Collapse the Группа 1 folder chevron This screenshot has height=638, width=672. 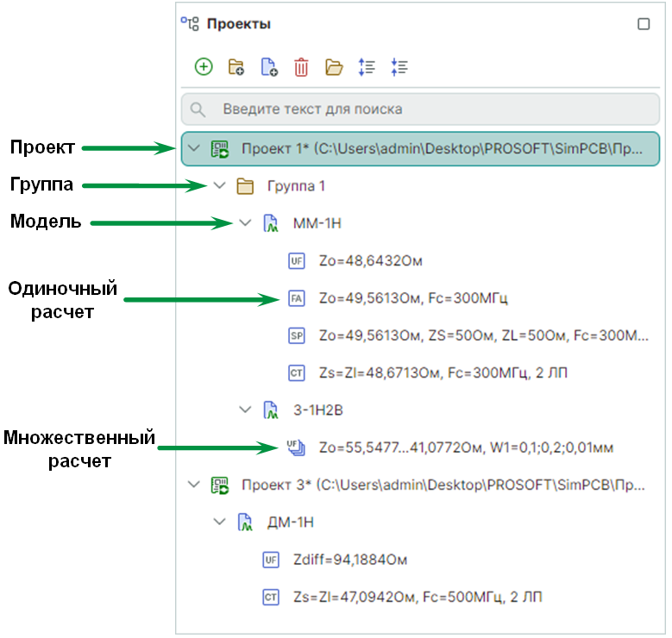click(x=219, y=185)
